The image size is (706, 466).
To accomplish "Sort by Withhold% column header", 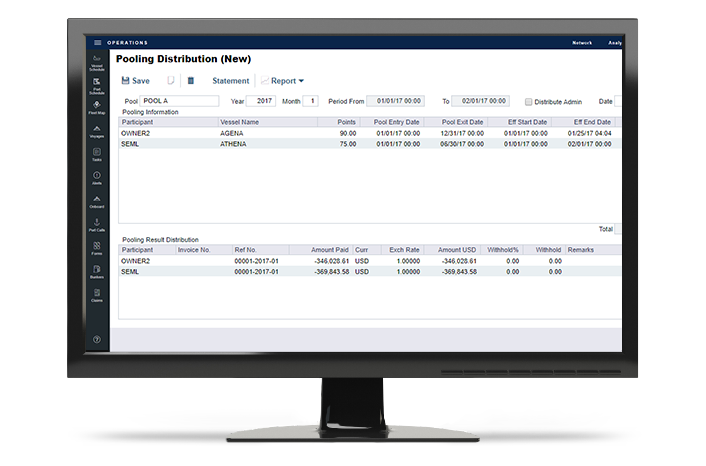I will (502, 250).
